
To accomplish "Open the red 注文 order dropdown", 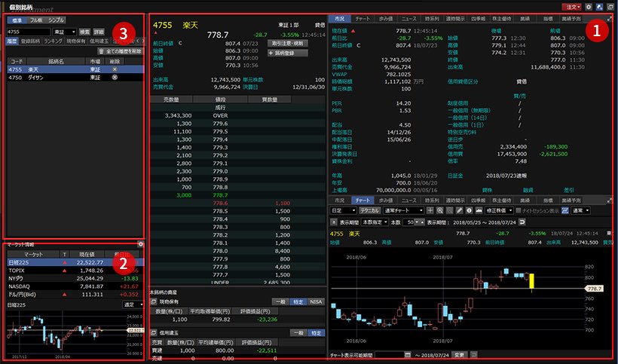I will pos(571,7).
